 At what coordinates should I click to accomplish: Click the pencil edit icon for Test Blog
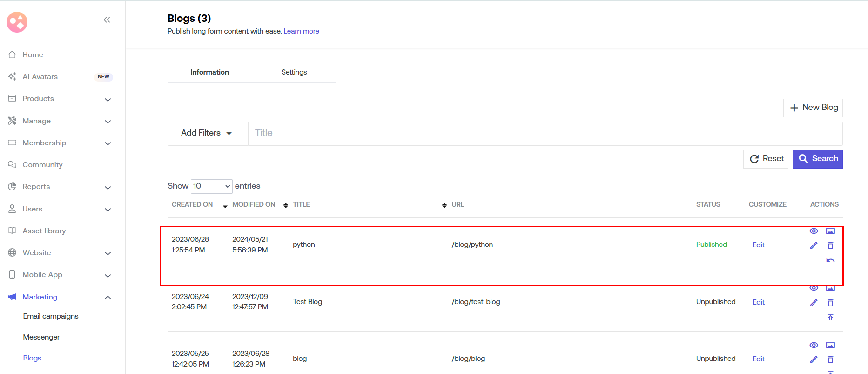pyautogui.click(x=814, y=303)
